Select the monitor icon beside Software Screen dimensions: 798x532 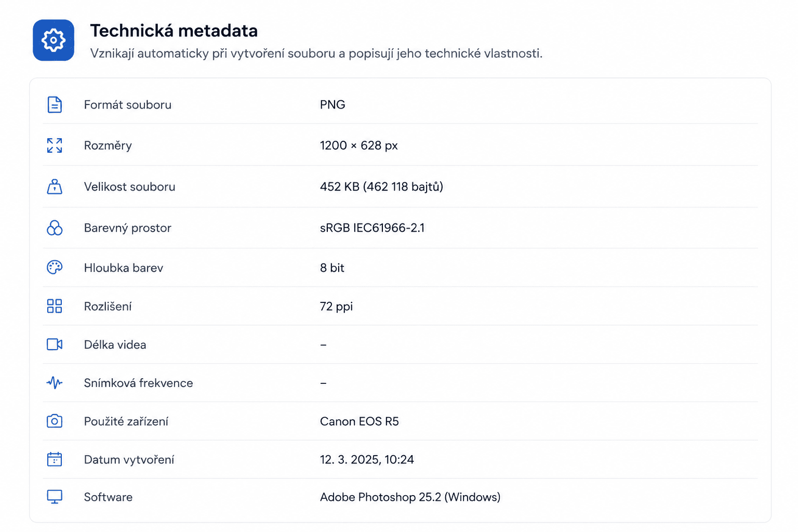click(x=55, y=497)
